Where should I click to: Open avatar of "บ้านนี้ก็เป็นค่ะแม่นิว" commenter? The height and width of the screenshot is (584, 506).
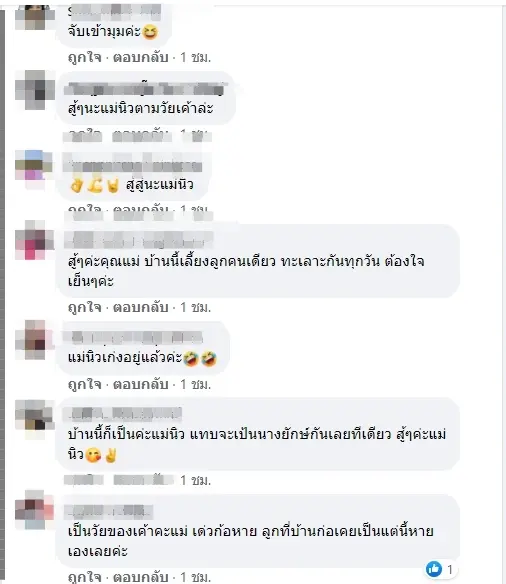click(x=35, y=418)
